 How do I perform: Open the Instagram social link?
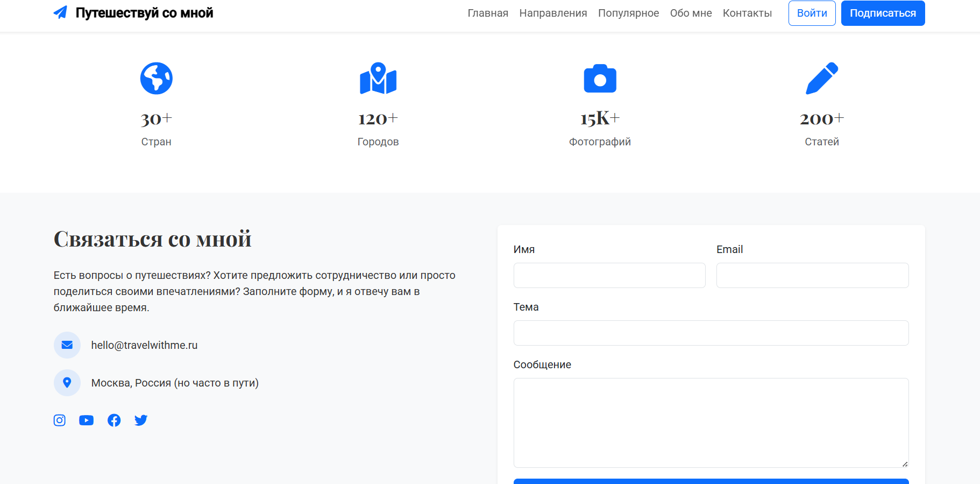[x=60, y=420]
